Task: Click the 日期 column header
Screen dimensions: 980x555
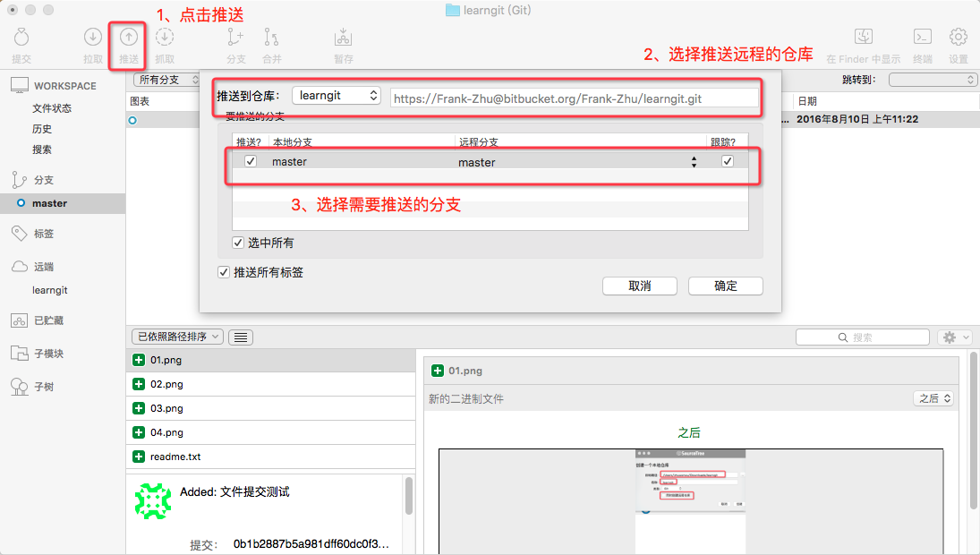Action: 807,101
